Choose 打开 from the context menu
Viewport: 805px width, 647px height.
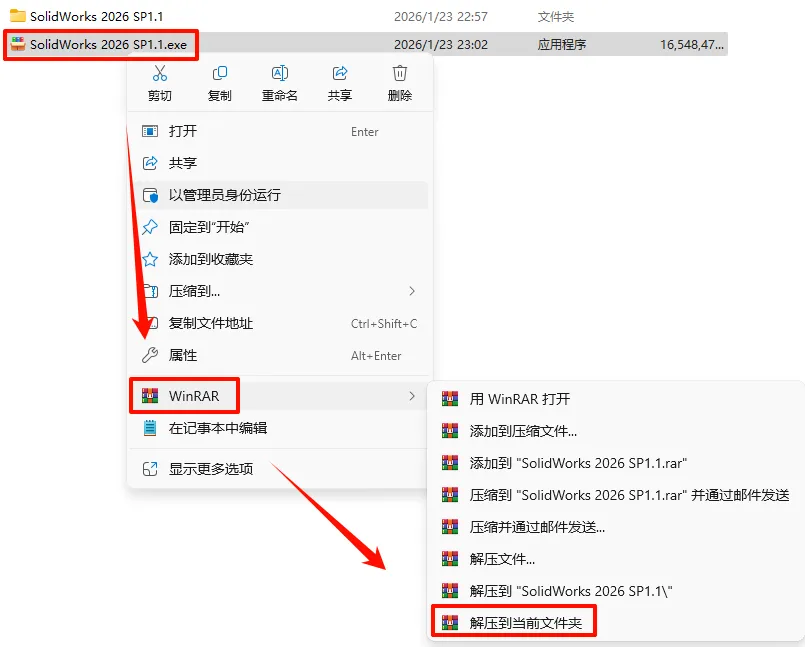(277, 131)
